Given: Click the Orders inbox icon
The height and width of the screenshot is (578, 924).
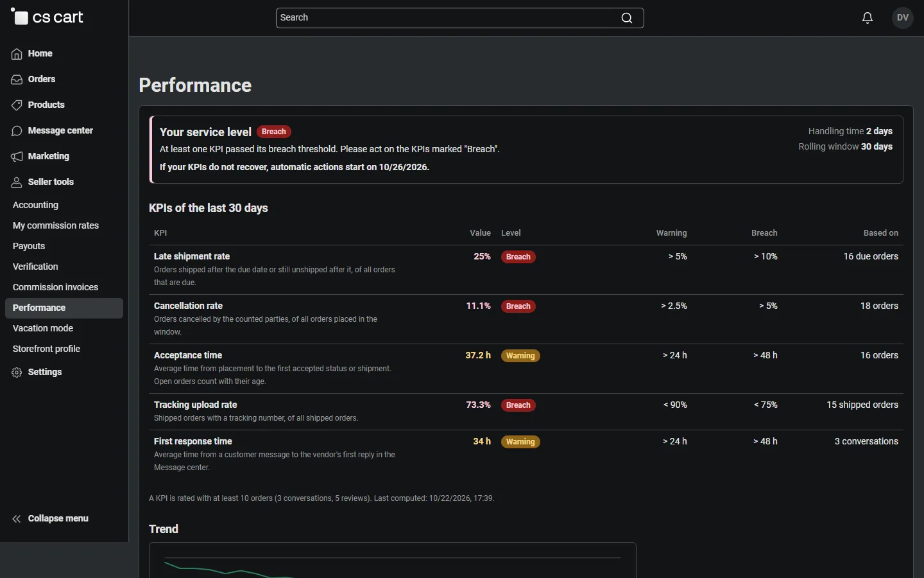Looking at the screenshot, I should tap(17, 80).
